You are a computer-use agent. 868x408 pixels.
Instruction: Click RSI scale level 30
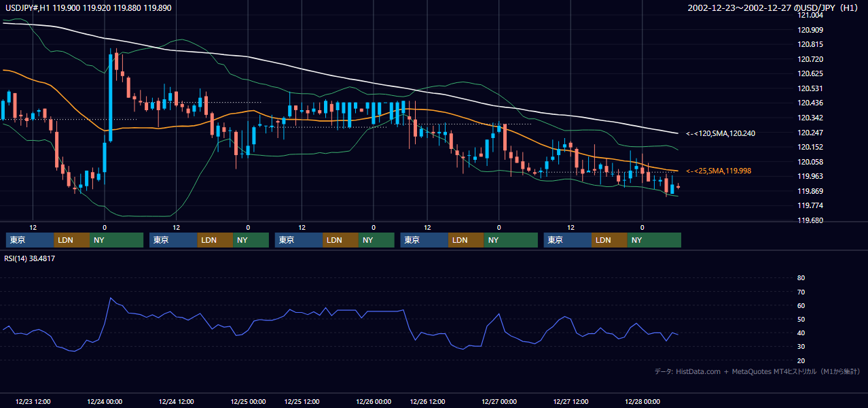pyautogui.click(x=801, y=347)
